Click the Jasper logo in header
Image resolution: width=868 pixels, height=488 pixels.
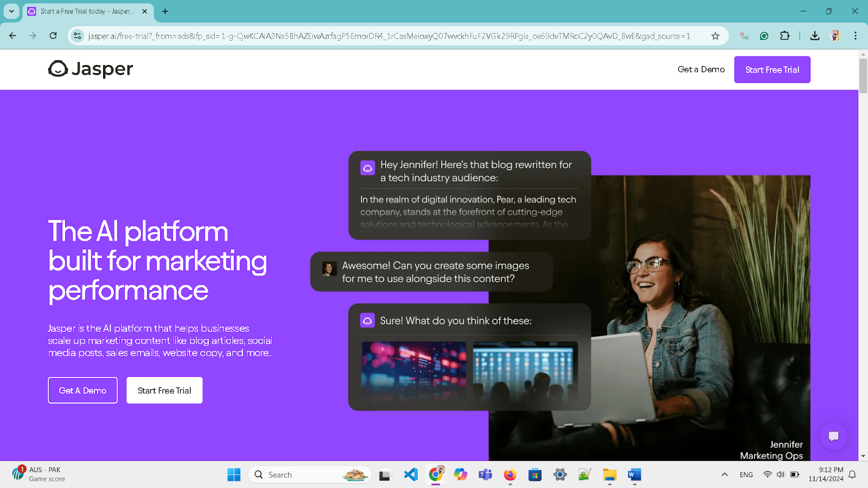(91, 69)
